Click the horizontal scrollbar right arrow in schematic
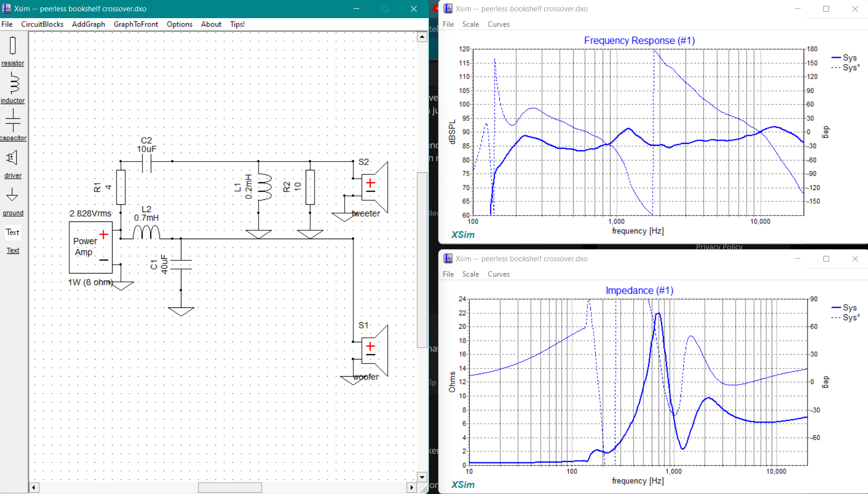 click(x=412, y=488)
